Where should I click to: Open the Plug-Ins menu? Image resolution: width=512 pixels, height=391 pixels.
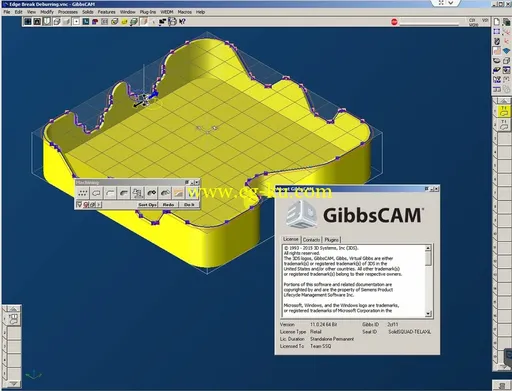[x=148, y=12]
